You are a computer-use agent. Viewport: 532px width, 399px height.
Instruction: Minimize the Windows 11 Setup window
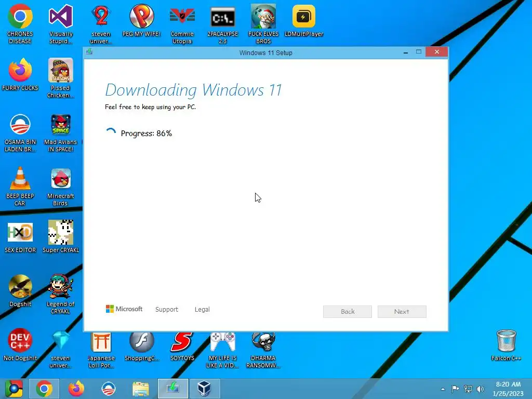tap(405, 52)
